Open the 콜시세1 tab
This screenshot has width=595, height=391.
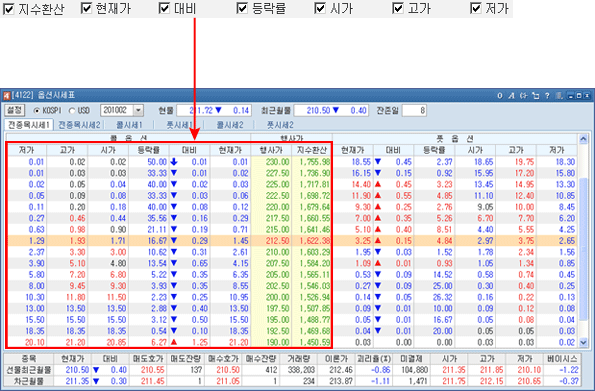pyautogui.click(x=129, y=125)
